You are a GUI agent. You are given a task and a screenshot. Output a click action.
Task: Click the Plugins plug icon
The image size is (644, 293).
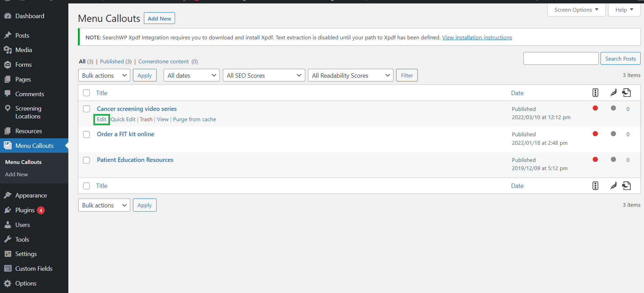tap(8, 210)
